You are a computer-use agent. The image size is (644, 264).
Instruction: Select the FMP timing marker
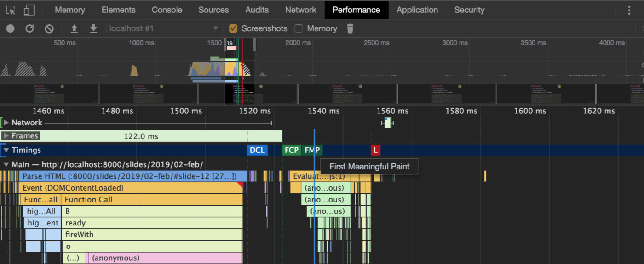pos(312,150)
